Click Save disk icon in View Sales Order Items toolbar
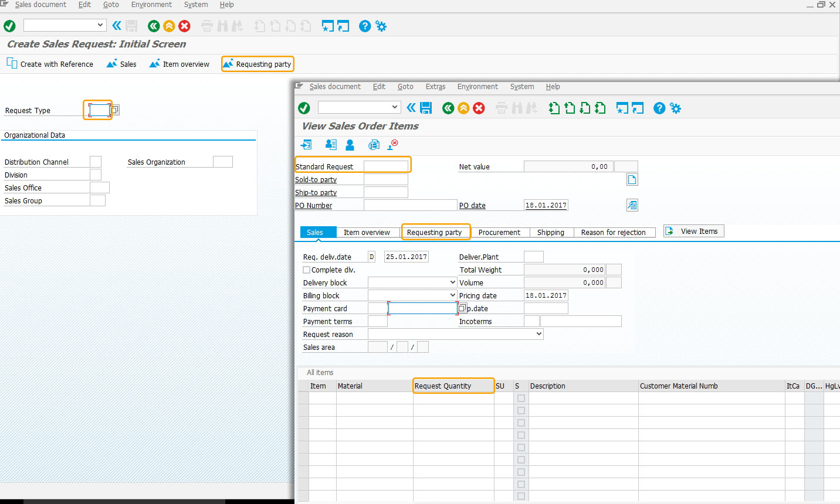This screenshot has height=504, width=840. point(426,108)
